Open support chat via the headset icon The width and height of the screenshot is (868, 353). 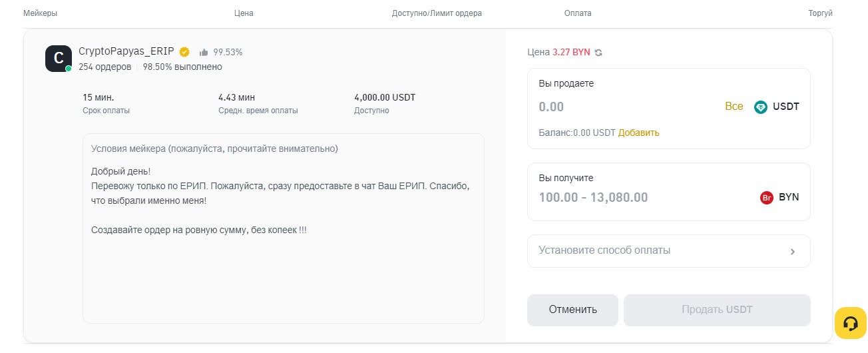tap(850, 323)
